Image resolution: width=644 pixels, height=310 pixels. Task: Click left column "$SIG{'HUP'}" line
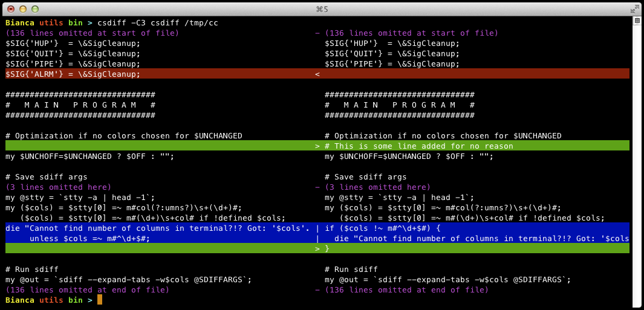tap(73, 44)
